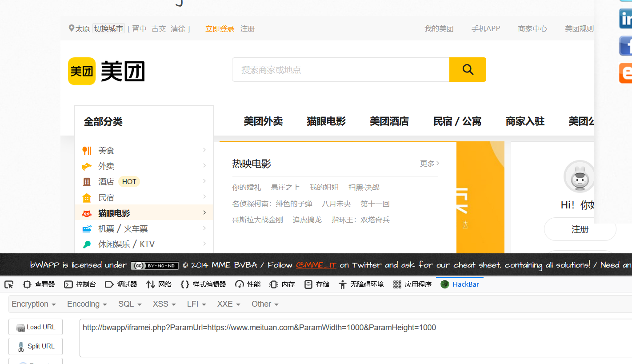Click the Meituan yellow logo
The image size is (632, 364).
click(82, 71)
